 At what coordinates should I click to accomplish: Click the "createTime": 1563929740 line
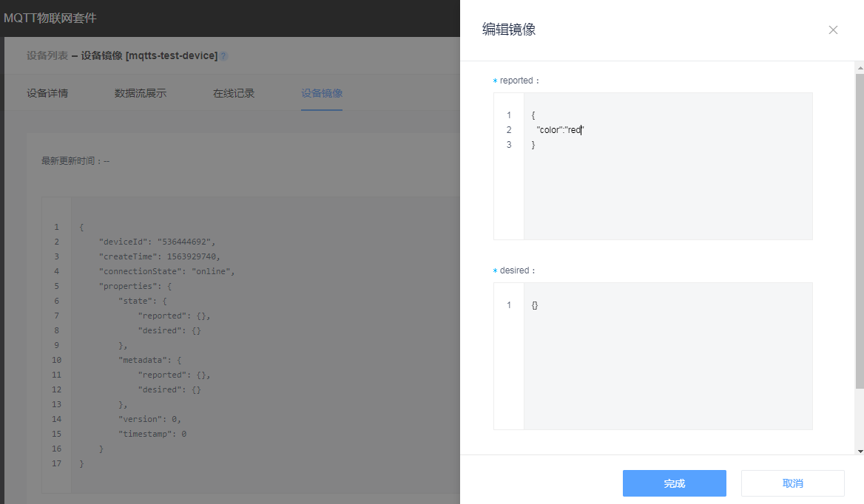159,256
